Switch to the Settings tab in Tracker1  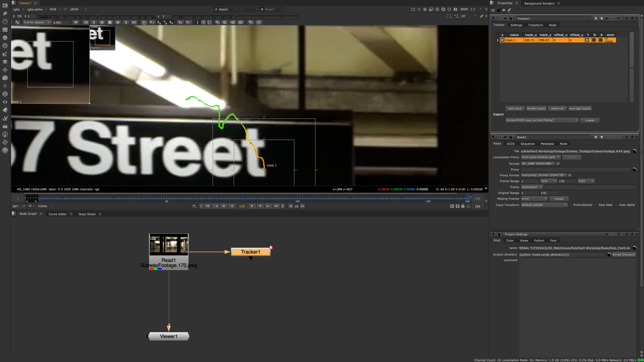coord(516,25)
